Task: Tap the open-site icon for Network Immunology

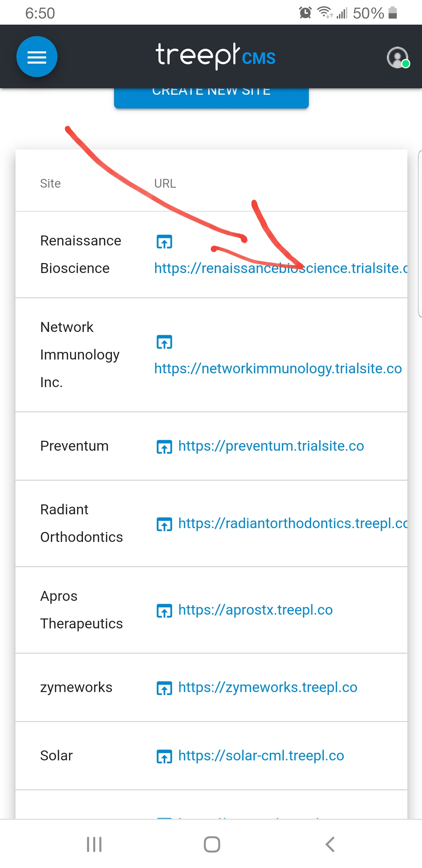Action: [164, 342]
